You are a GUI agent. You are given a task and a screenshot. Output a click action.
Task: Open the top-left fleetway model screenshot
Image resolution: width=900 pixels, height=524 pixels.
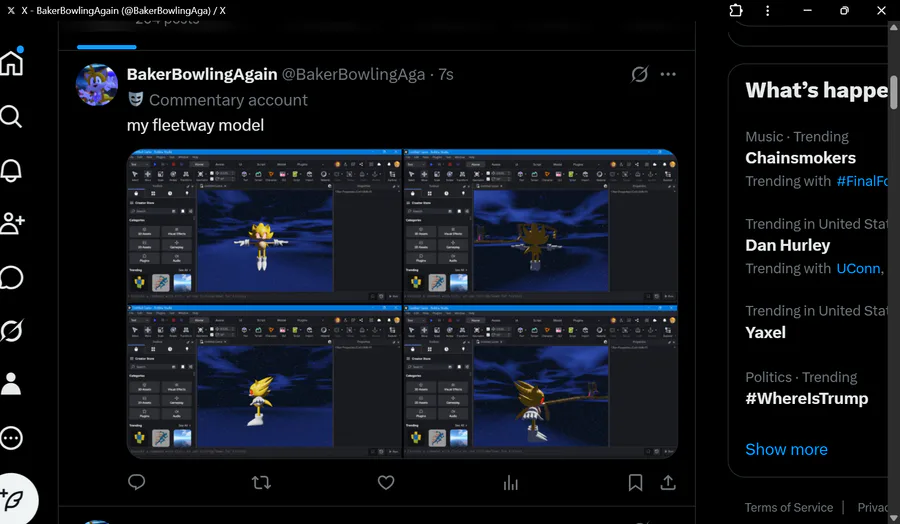click(x=265, y=226)
